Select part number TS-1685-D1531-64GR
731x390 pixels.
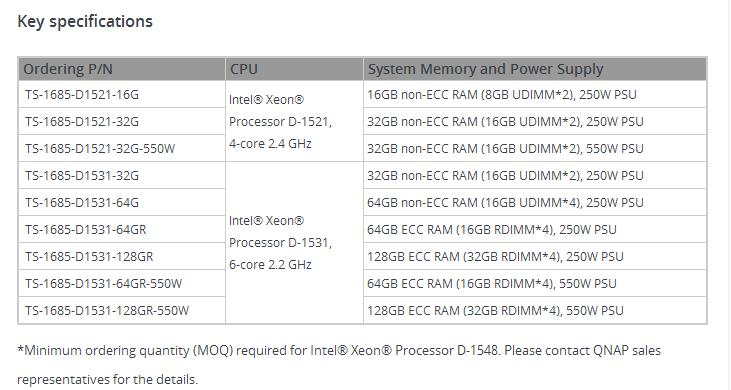coord(122,229)
